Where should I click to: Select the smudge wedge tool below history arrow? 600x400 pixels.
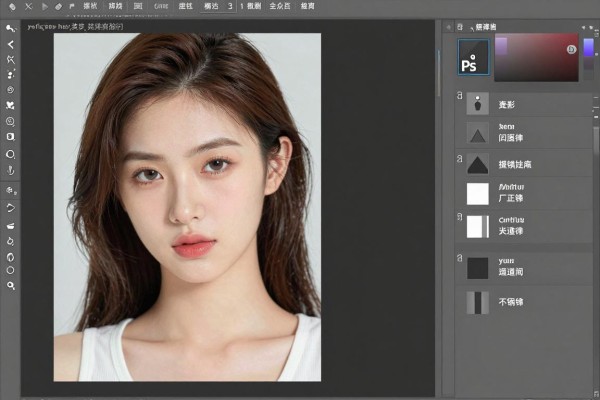(11, 226)
